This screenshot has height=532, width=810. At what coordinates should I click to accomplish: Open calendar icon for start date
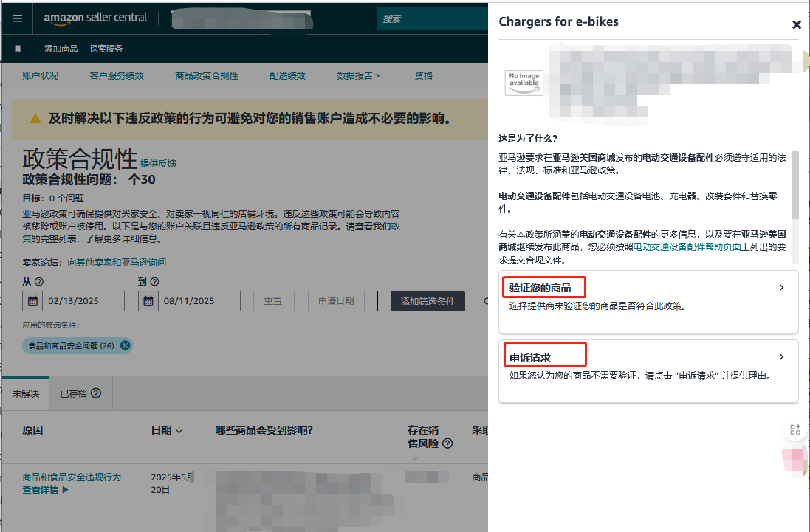point(32,301)
